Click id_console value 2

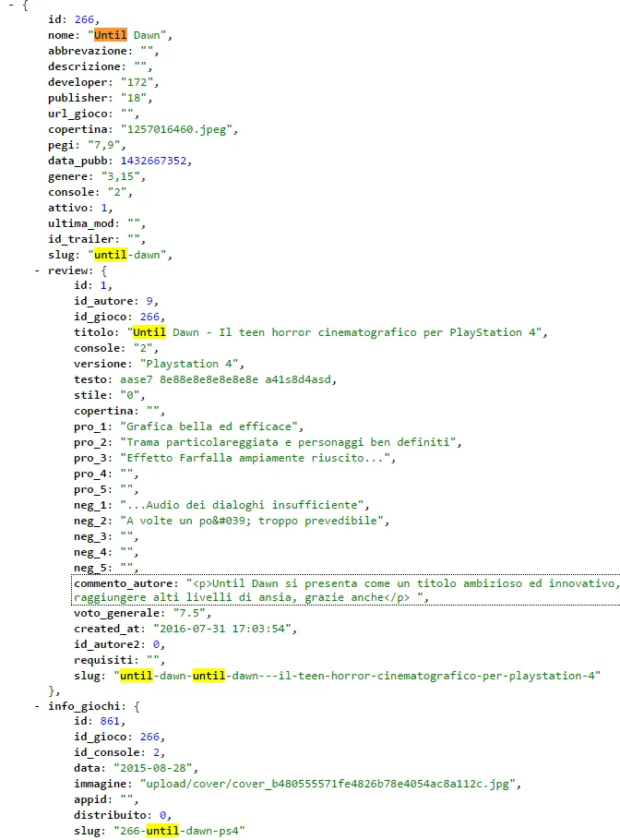tap(156, 752)
